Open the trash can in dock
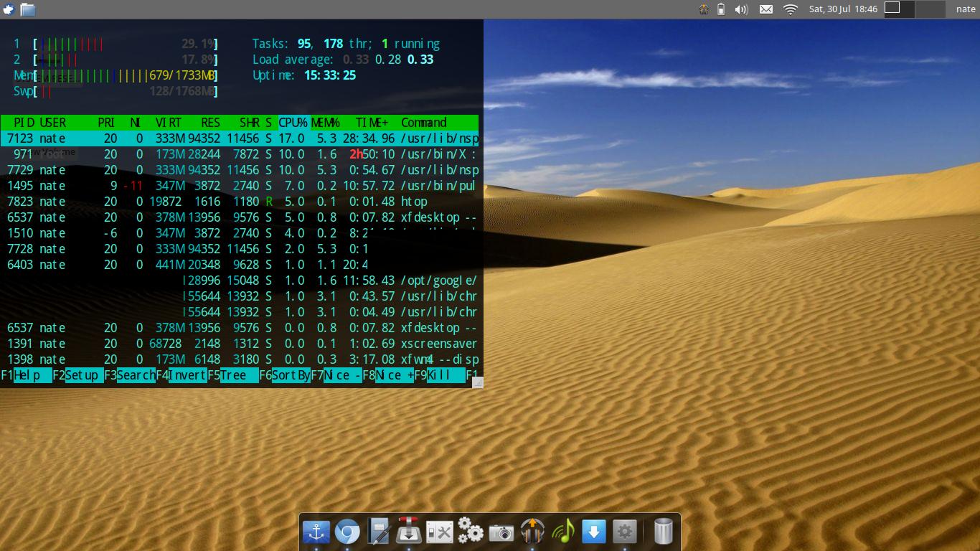Image resolution: width=980 pixels, height=551 pixels. tap(664, 532)
